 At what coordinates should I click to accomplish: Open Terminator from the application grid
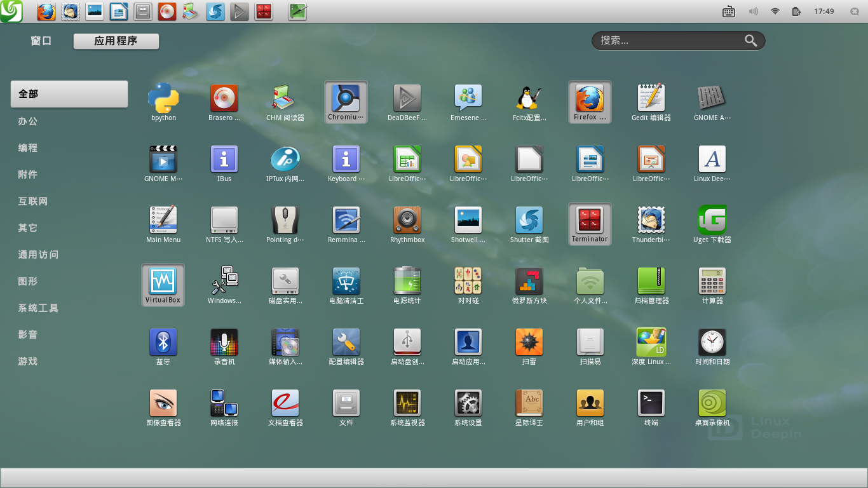click(590, 224)
